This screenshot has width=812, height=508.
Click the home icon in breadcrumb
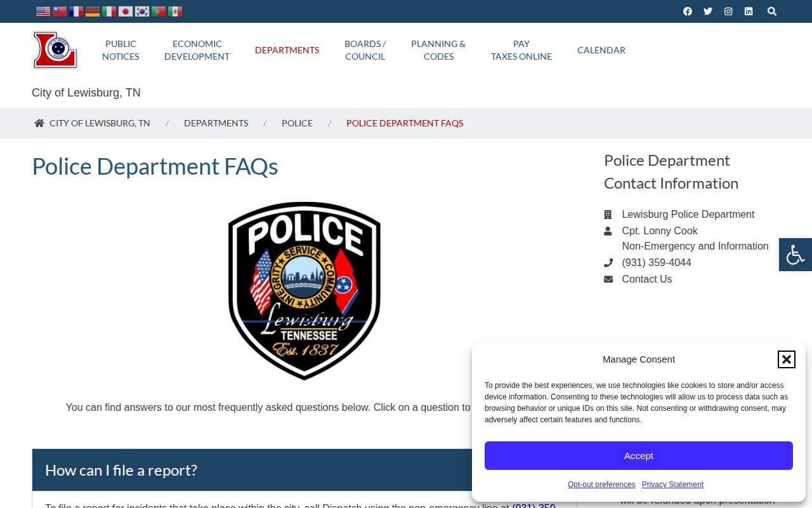click(39, 123)
